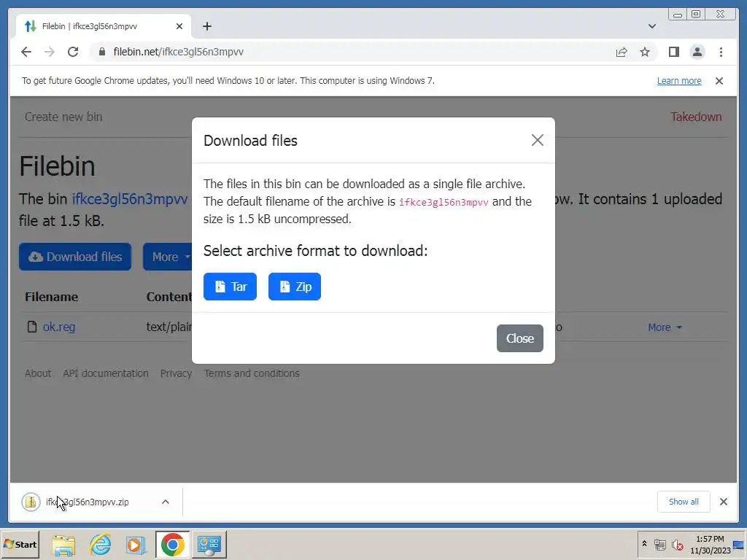Open the ok.reg file link
This screenshot has height=560, width=747.
pos(59,327)
